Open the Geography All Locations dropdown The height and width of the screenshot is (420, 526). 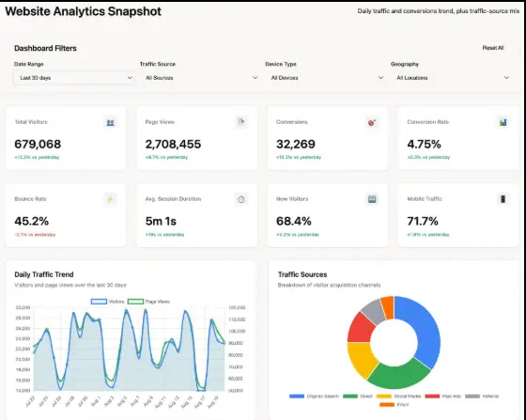451,78
